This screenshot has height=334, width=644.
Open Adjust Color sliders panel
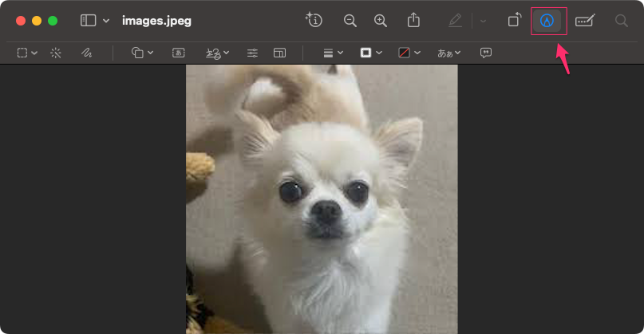click(x=252, y=53)
